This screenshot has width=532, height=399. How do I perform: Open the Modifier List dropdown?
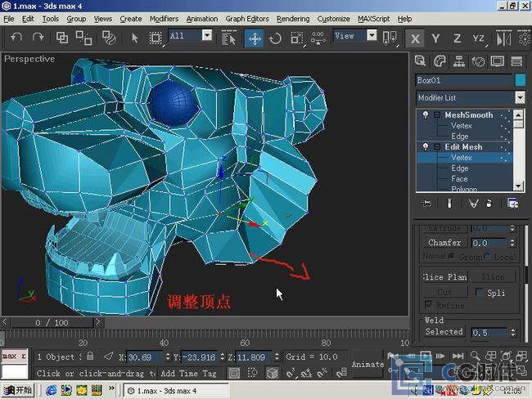[x=520, y=97]
